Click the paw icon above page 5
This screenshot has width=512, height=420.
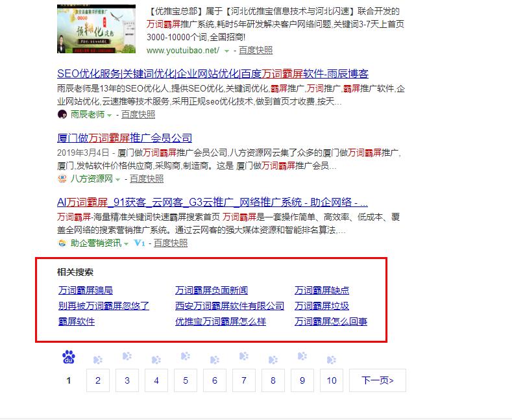186,356
